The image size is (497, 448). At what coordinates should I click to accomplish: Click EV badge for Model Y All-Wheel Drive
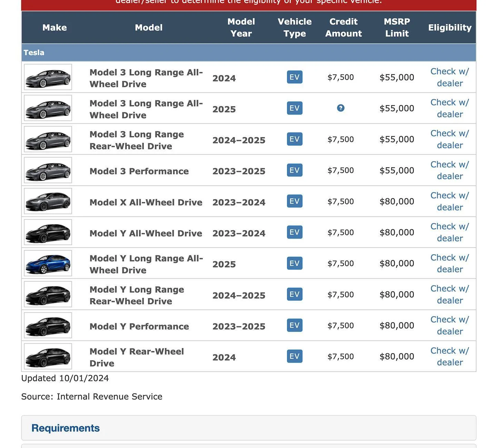click(x=295, y=232)
